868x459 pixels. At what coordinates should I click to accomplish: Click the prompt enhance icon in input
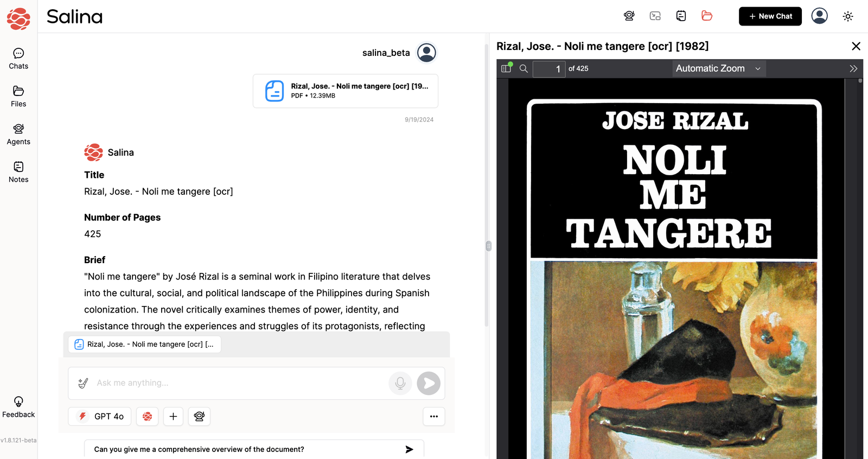(x=83, y=383)
